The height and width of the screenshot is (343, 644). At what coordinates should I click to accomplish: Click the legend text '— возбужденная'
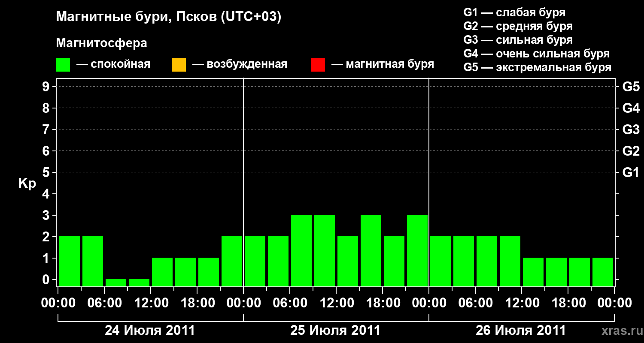240,64
